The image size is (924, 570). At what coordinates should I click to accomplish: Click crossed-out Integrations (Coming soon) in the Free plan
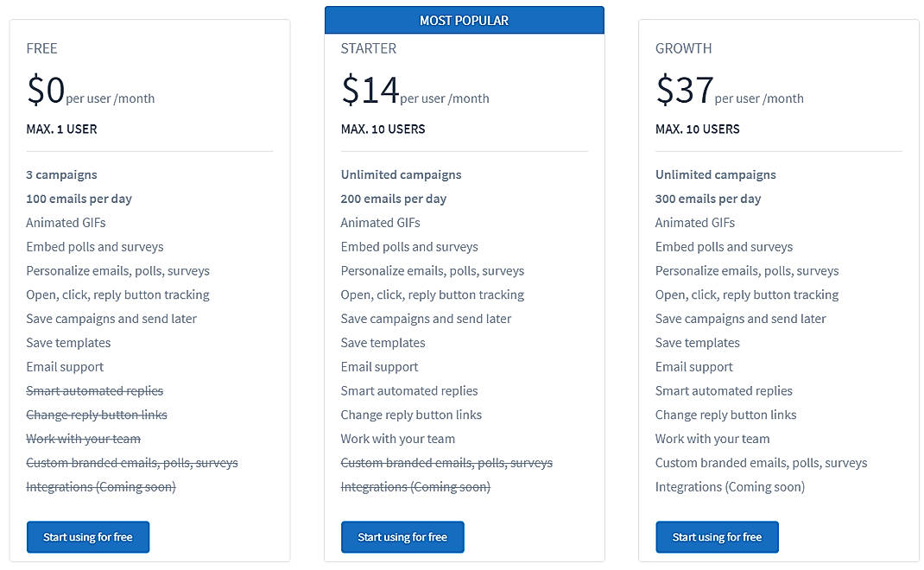point(101,487)
